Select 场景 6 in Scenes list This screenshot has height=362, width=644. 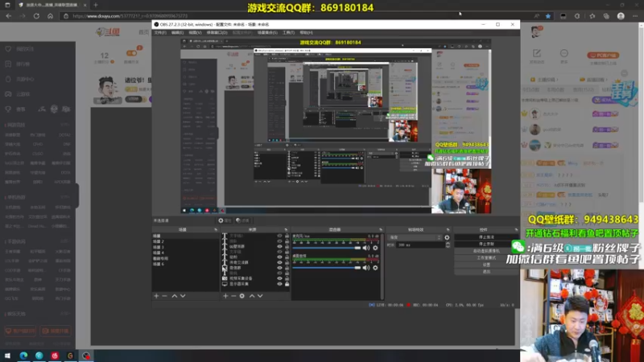click(185, 264)
